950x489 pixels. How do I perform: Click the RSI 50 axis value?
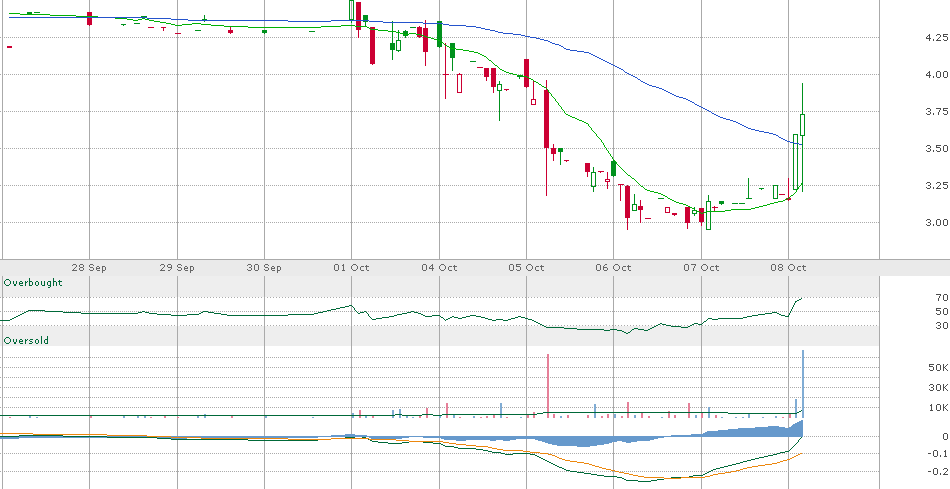tap(942, 311)
